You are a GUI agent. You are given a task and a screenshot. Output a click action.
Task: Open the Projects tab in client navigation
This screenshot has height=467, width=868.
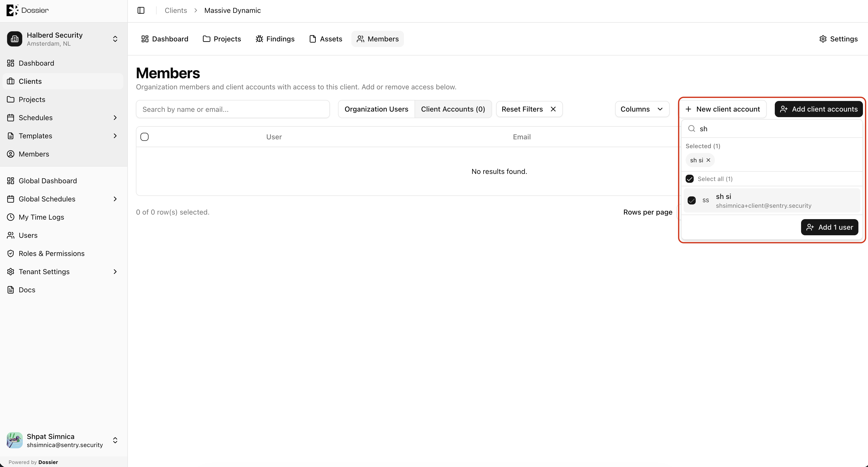[x=222, y=39]
